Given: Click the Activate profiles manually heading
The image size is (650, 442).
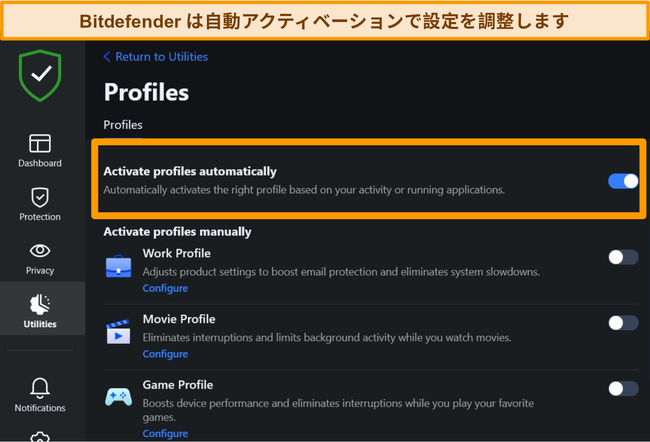Looking at the screenshot, I should tap(177, 232).
